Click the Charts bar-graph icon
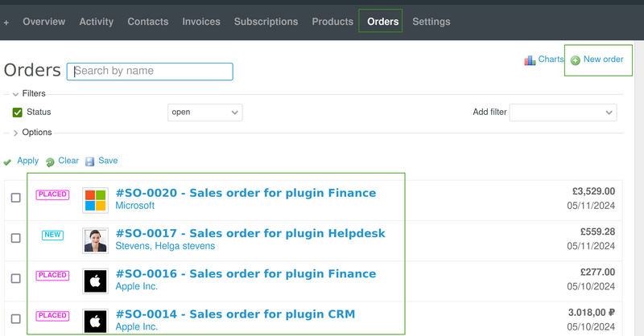 530,60
